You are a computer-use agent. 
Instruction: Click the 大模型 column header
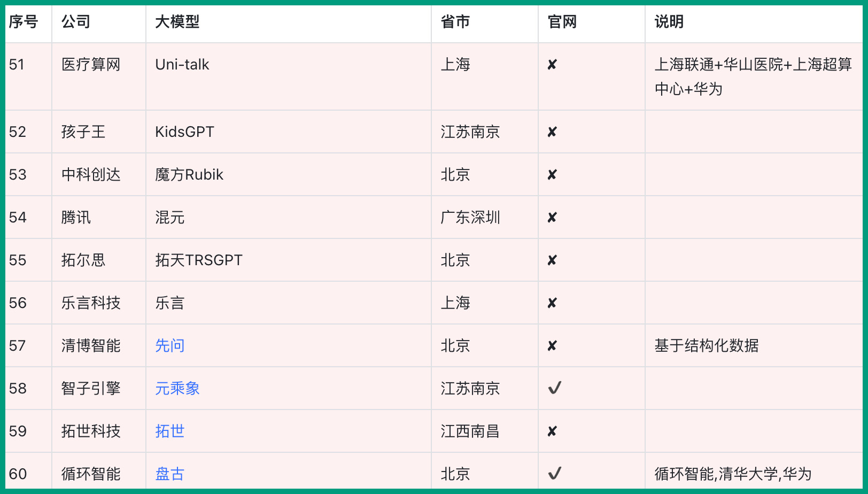pos(177,22)
